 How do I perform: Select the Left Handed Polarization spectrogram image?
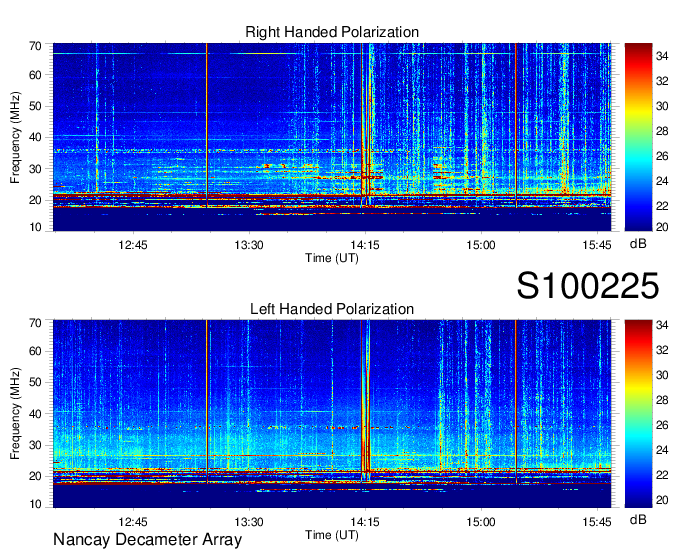tap(332, 414)
